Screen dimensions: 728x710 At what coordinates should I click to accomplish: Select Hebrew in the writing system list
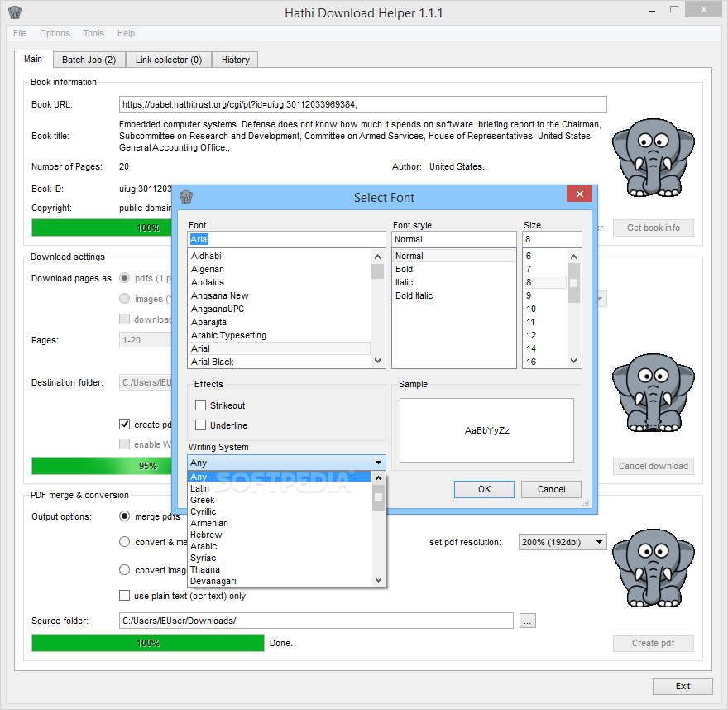click(280, 535)
